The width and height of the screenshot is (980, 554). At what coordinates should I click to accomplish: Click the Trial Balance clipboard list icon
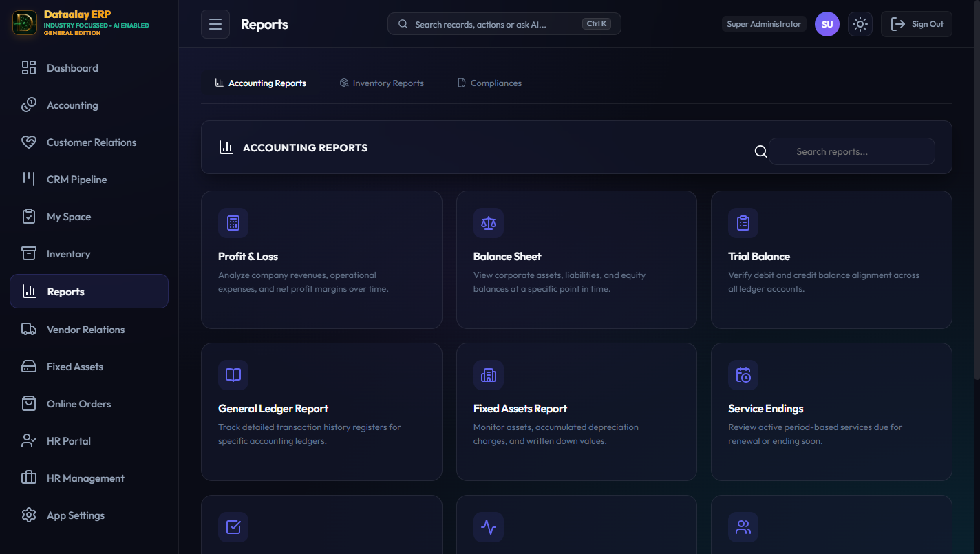coord(743,223)
